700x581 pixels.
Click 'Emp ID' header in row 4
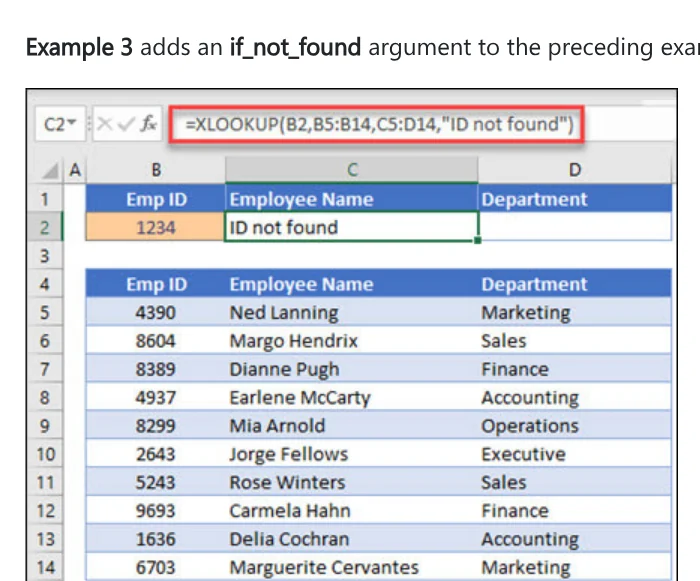[156, 284]
